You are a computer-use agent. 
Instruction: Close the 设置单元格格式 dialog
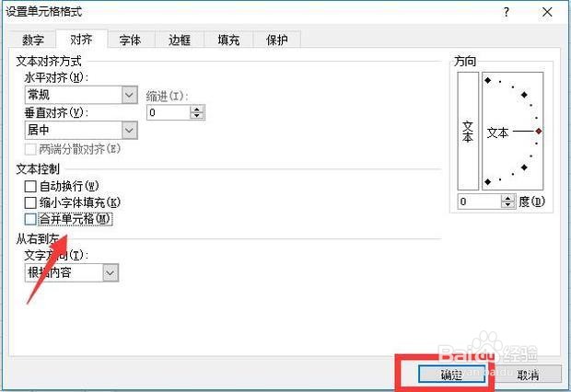(547, 12)
